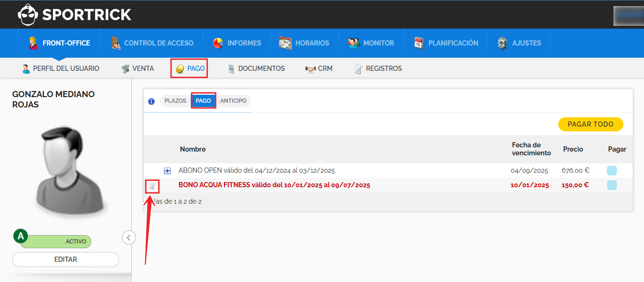Image resolution: width=644 pixels, height=282 pixels.
Task: Open the Horarios menu
Action: coord(304,43)
